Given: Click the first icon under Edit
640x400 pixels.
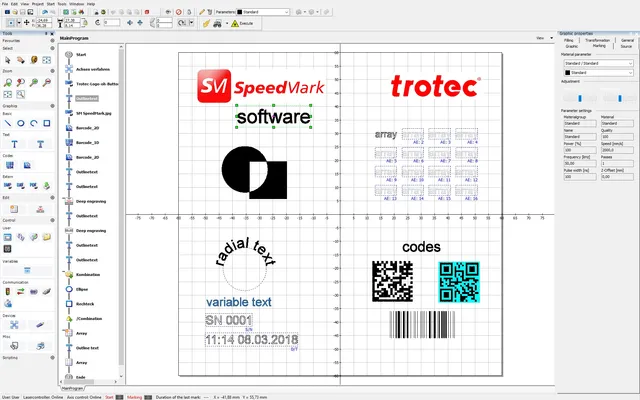Looking at the screenshot, I should click(14, 209).
